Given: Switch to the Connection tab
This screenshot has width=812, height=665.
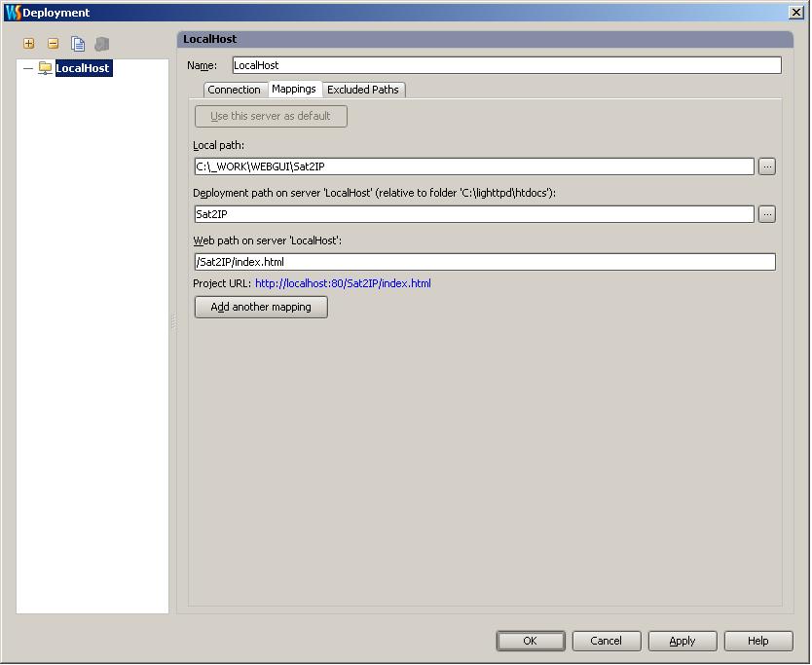Looking at the screenshot, I should [x=234, y=90].
